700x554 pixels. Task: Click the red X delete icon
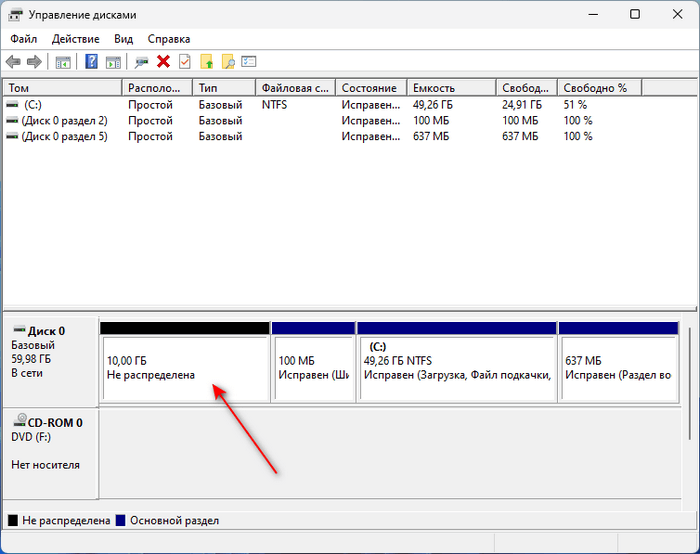(x=163, y=62)
